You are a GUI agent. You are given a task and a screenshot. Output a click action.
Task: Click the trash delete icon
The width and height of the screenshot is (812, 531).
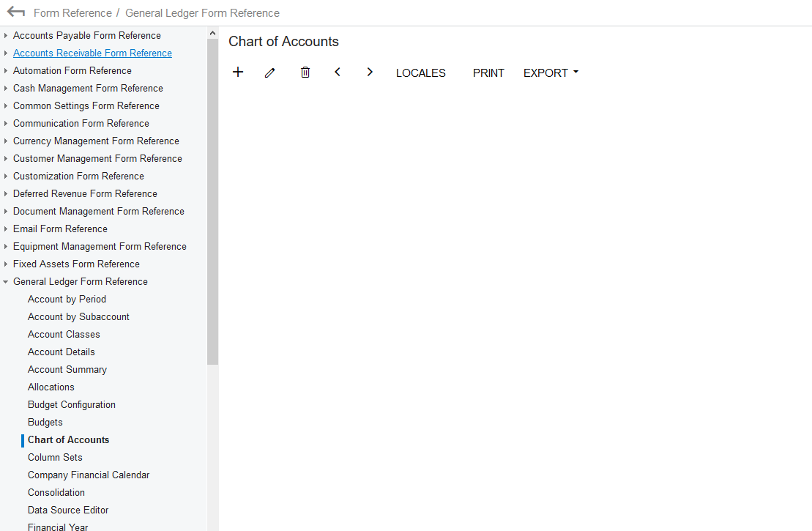coord(305,72)
